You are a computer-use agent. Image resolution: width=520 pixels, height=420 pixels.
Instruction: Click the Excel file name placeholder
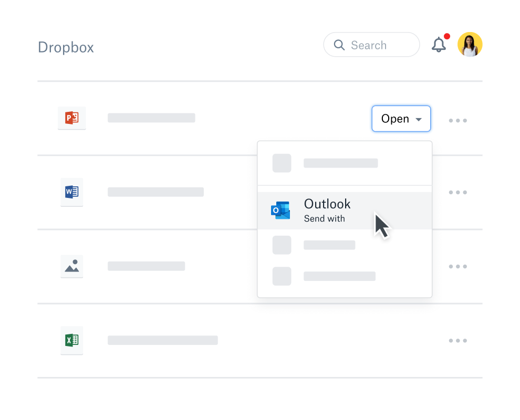click(162, 340)
